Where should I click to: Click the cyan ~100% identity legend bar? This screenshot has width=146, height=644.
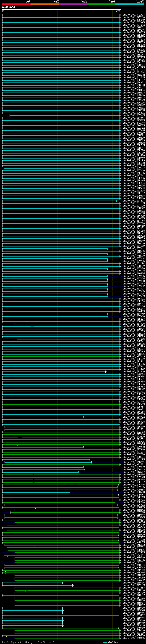tap(130, 4)
